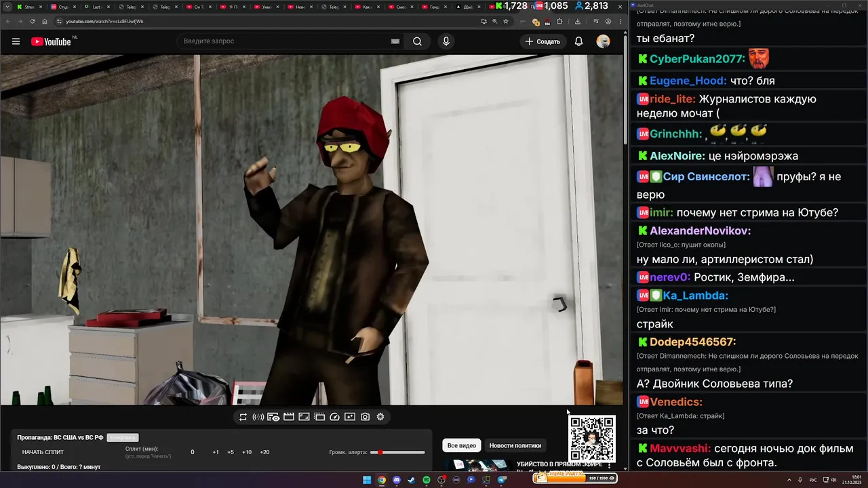Click the playback speed gauge icon
Viewport: 868px width, 488px height.
pyautogui.click(x=334, y=417)
